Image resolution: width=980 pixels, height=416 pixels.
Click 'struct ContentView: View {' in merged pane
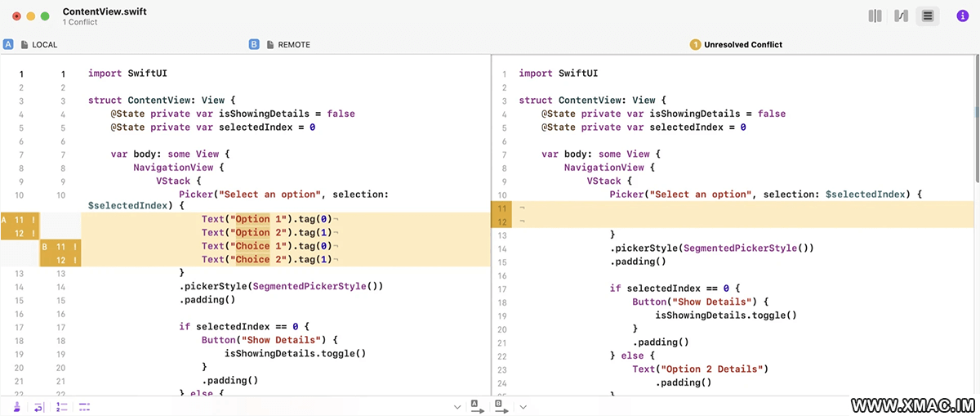(x=593, y=101)
